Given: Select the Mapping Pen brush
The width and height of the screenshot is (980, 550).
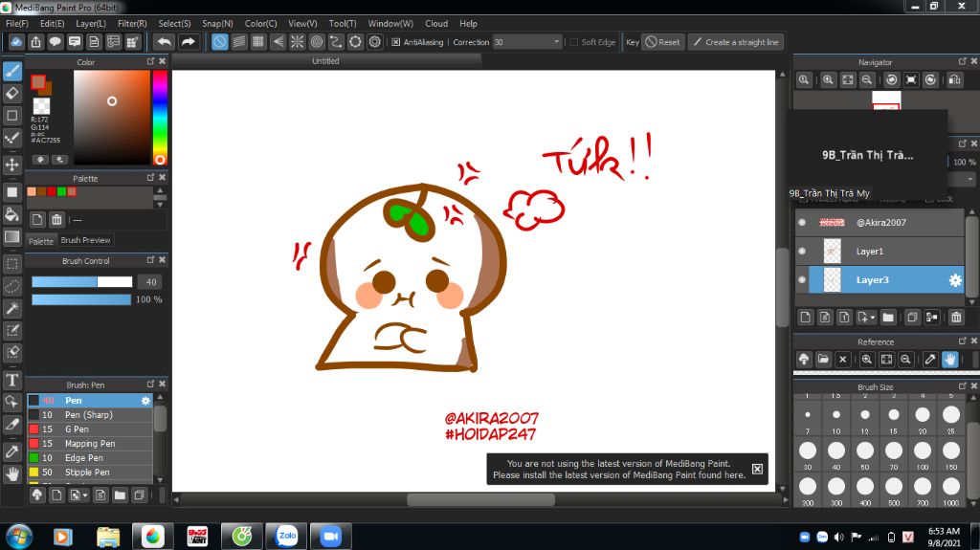Looking at the screenshot, I should click(x=90, y=443).
